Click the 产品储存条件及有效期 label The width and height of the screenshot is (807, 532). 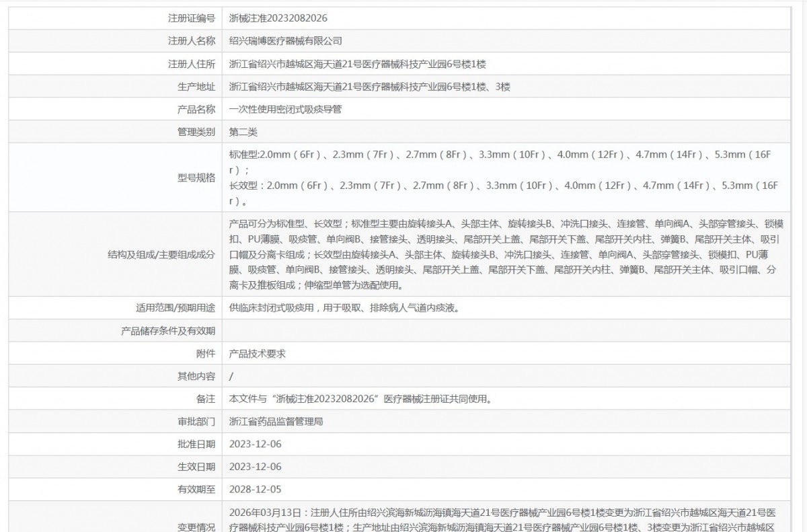[x=168, y=330]
